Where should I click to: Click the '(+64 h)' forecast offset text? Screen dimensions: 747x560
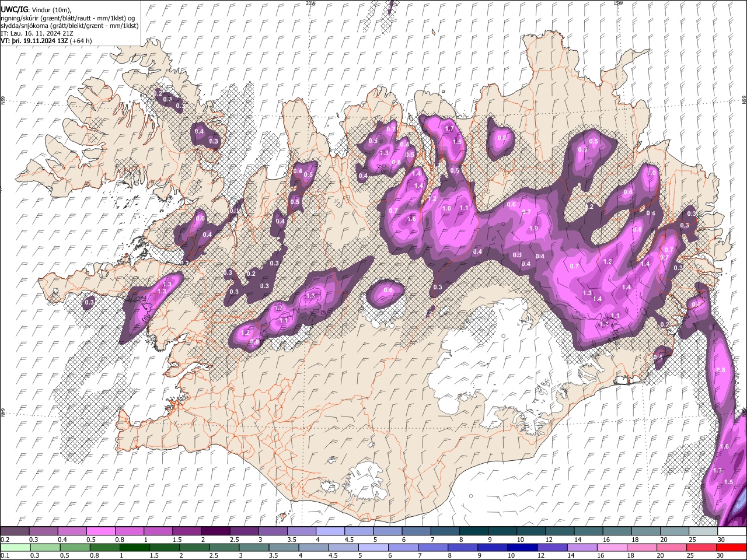pos(81,41)
